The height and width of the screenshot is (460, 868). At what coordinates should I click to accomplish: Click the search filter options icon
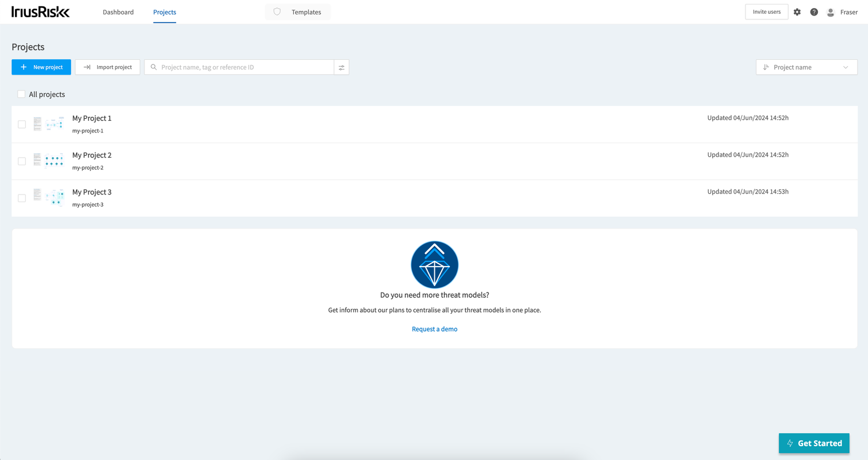(x=342, y=67)
